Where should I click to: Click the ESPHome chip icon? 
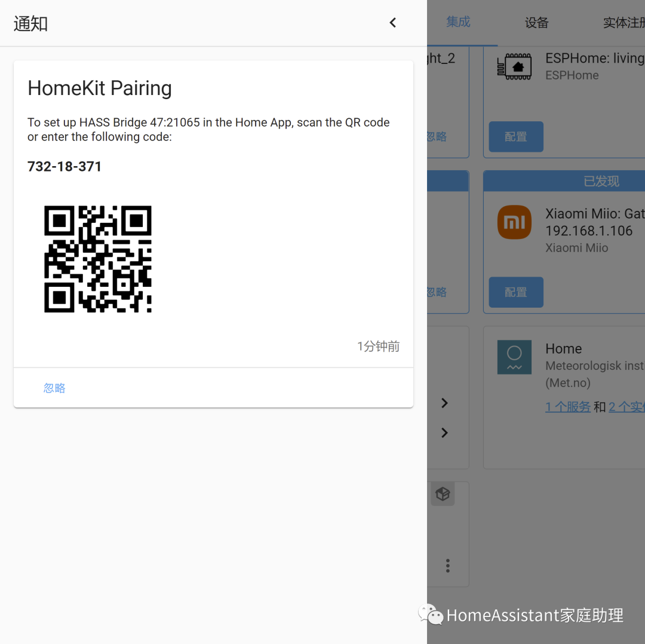point(514,67)
